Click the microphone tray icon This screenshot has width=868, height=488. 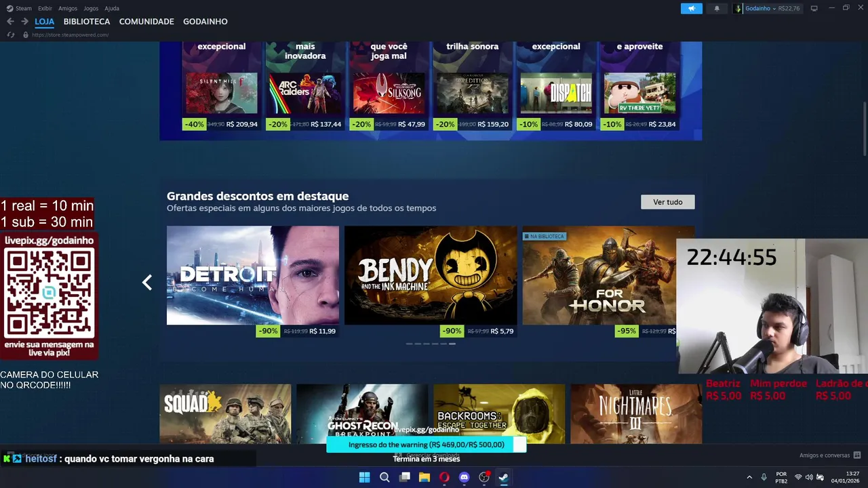pos(764,477)
